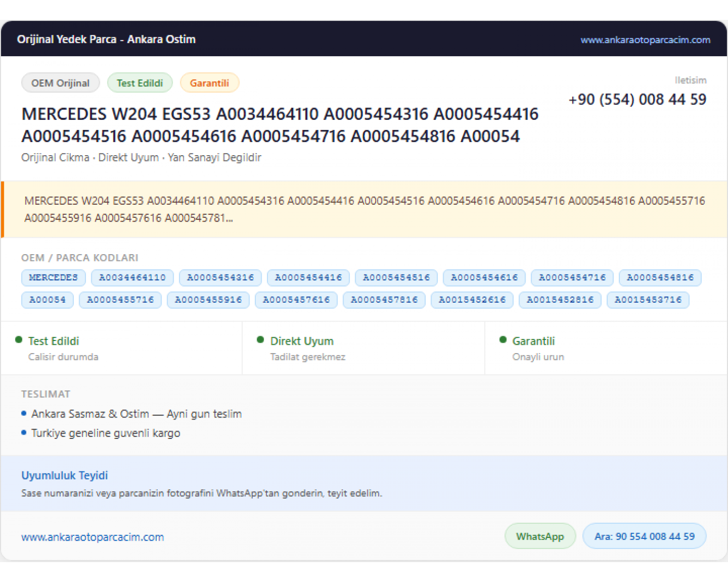Select the A0005455716 part code chip

120,300
